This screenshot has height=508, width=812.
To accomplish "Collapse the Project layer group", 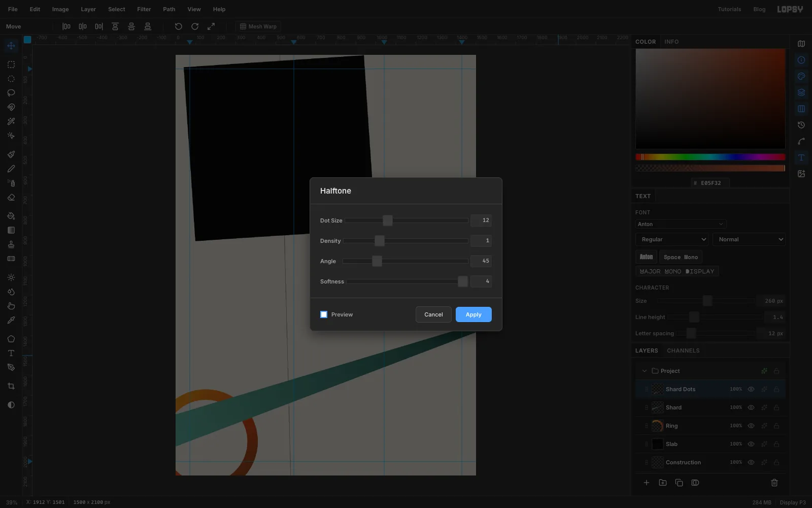I will click(x=645, y=371).
